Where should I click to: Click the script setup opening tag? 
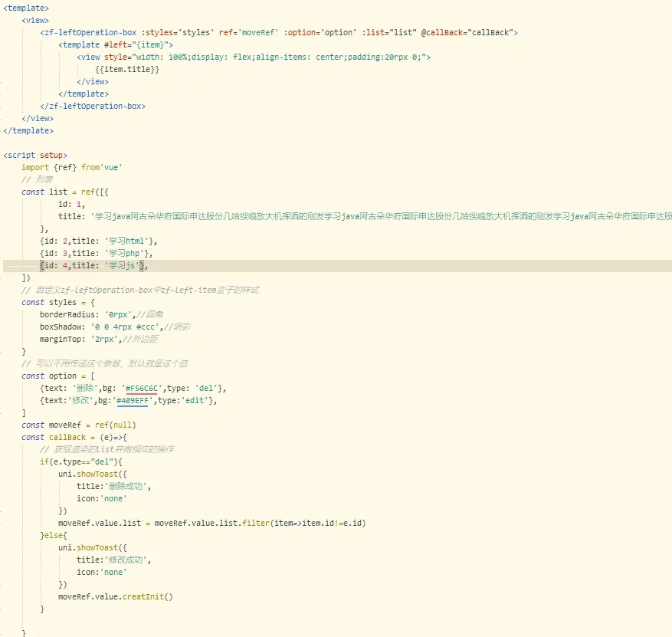pyautogui.click(x=35, y=155)
